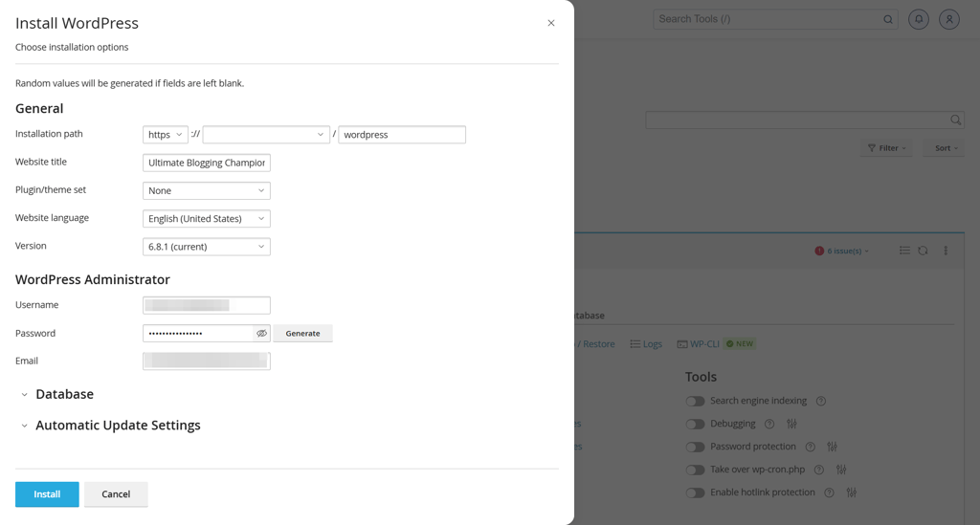Screen dimensions: 980x525
Task: Open the https protocol dropdown
Action: tap(165, 134)
